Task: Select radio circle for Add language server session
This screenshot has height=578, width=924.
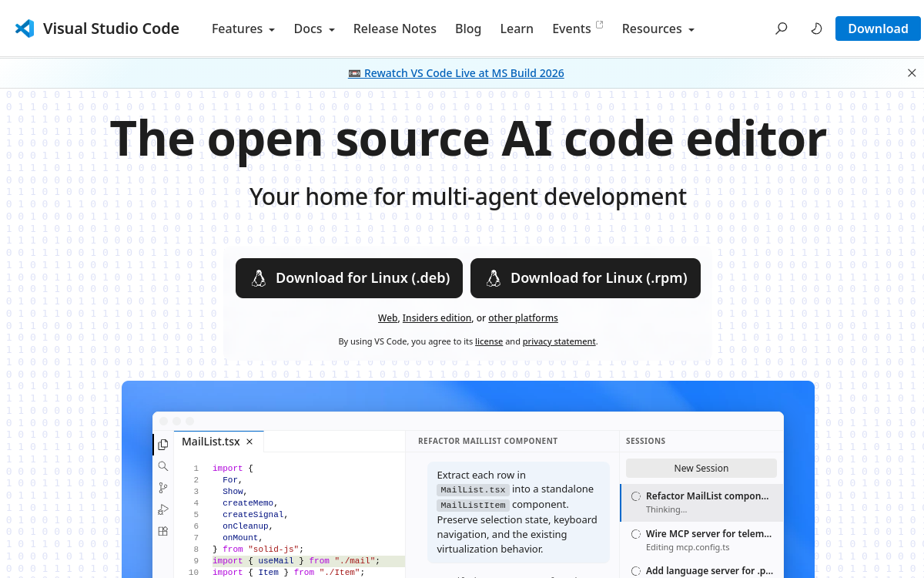Action: point(636,571)
